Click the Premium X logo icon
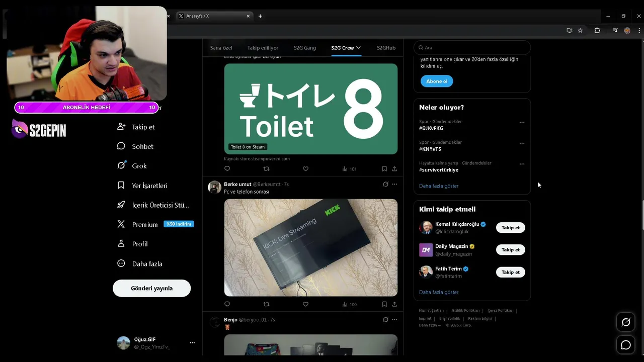Image resolution: width=644 pixels, height=362 pixels. [121, 224]
